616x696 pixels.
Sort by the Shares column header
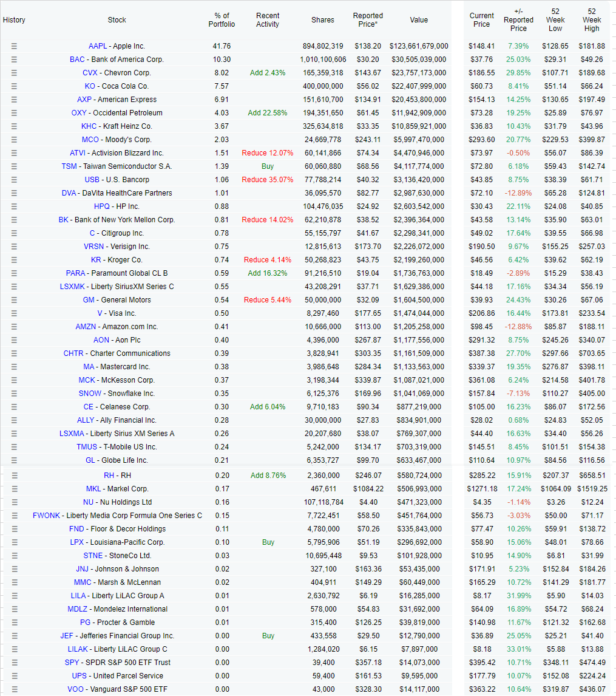pos(323,20)
